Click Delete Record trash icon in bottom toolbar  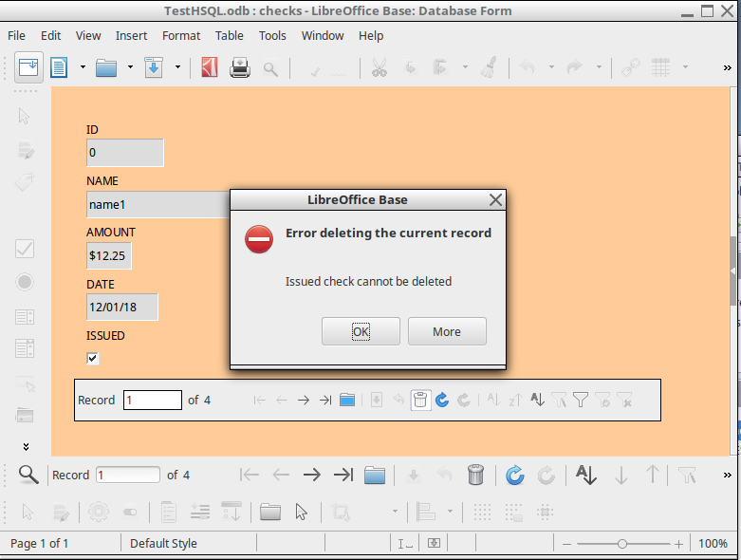[476, 475]
